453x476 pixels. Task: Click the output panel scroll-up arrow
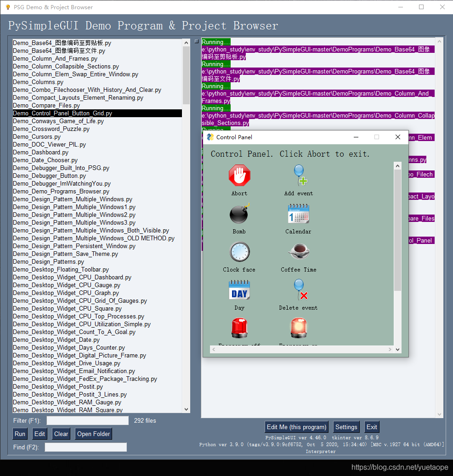tap(439, 41)
